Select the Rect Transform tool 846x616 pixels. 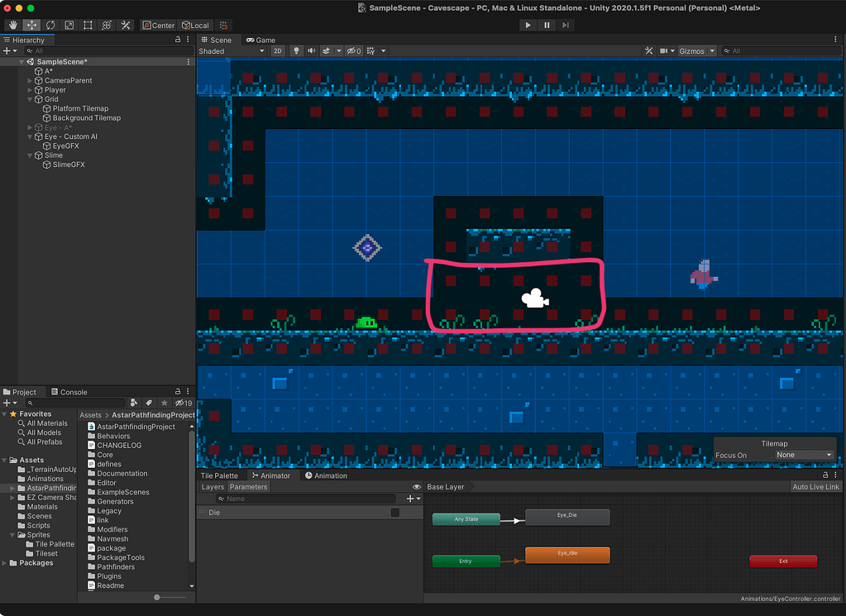click(x=88, y=26)
